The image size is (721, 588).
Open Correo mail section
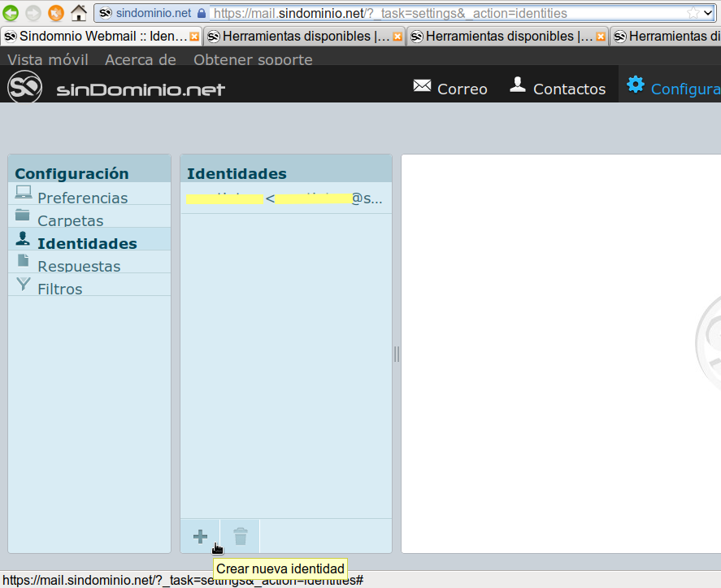(x=450, y=88)
